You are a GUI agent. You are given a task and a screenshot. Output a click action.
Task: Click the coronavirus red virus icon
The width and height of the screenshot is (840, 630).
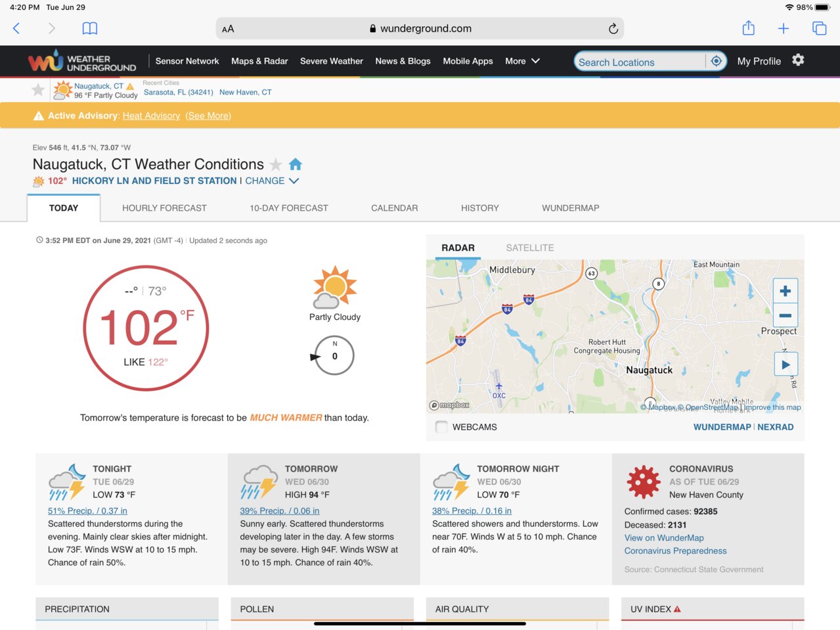(644, 482)
